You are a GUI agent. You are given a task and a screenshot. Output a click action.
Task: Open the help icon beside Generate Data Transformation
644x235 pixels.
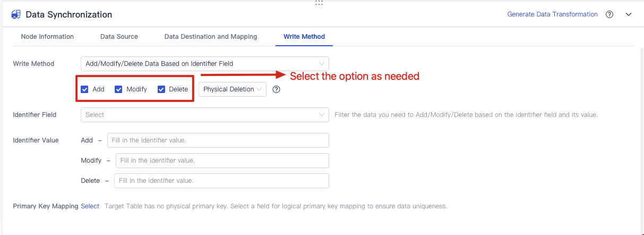coord(609,14)
